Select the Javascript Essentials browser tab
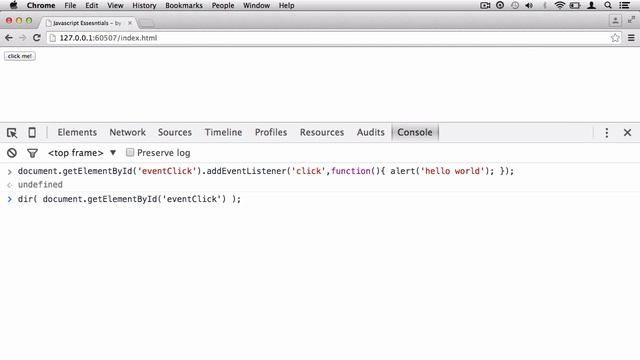Viewport: 640px width, 360px height. coord(87,23)
